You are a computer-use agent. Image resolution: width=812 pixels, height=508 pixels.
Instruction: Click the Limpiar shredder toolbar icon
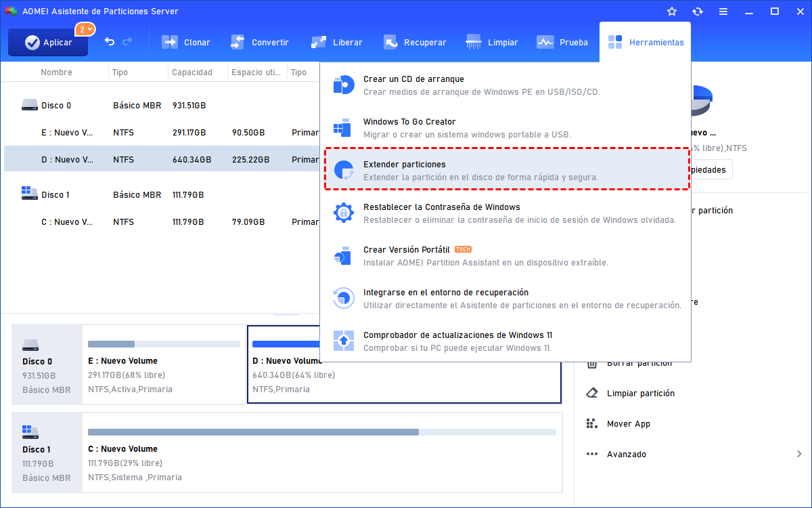(474, 42)
